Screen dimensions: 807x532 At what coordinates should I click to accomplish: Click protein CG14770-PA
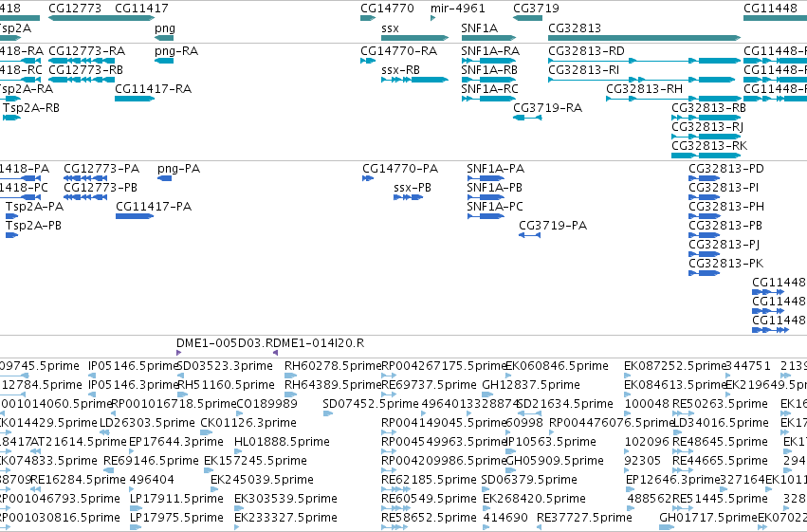coord(368,178)
